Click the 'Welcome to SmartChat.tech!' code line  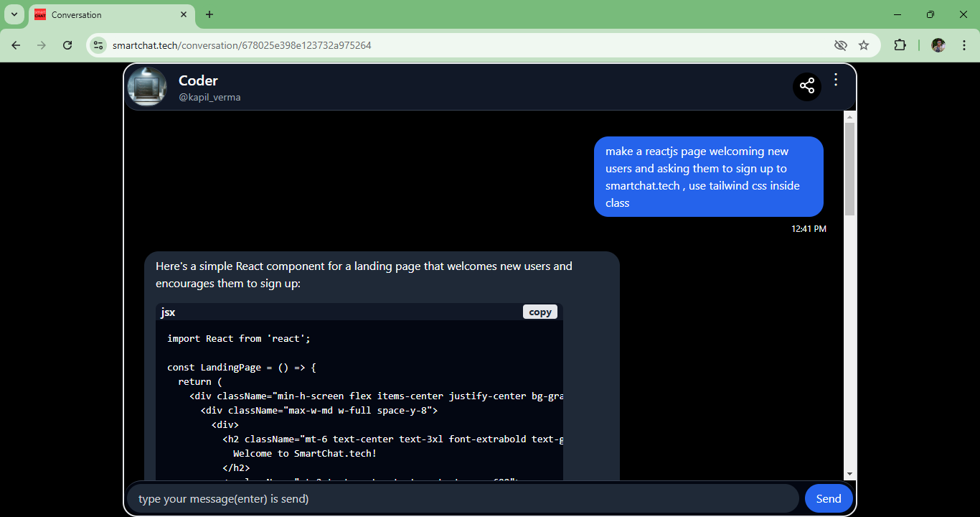(x=305, y=453)
